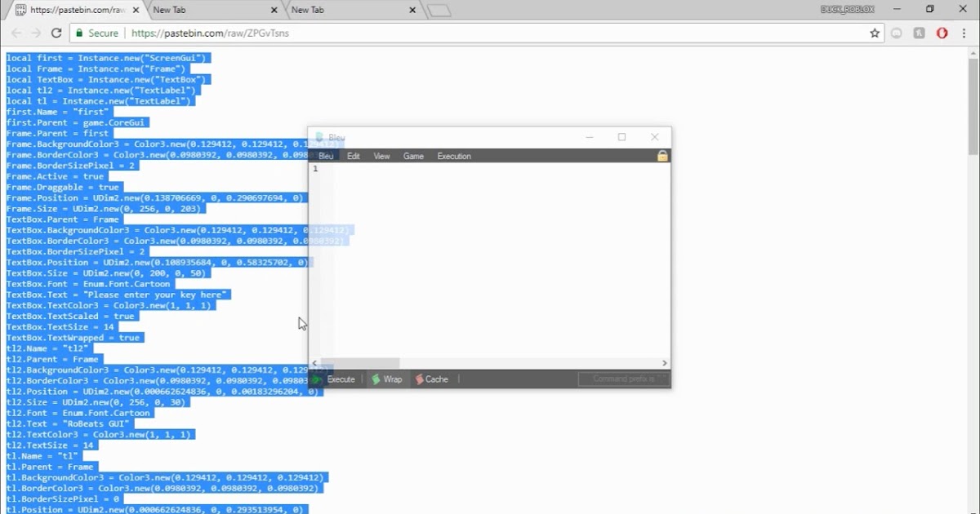Close the first New Tab
Viewport: 980px width, 514px height.
click(x=274, y=11)
